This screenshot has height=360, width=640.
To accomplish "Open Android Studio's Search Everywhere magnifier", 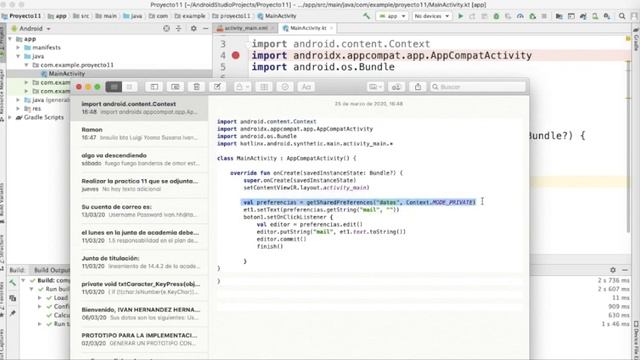I will (622, 16).
